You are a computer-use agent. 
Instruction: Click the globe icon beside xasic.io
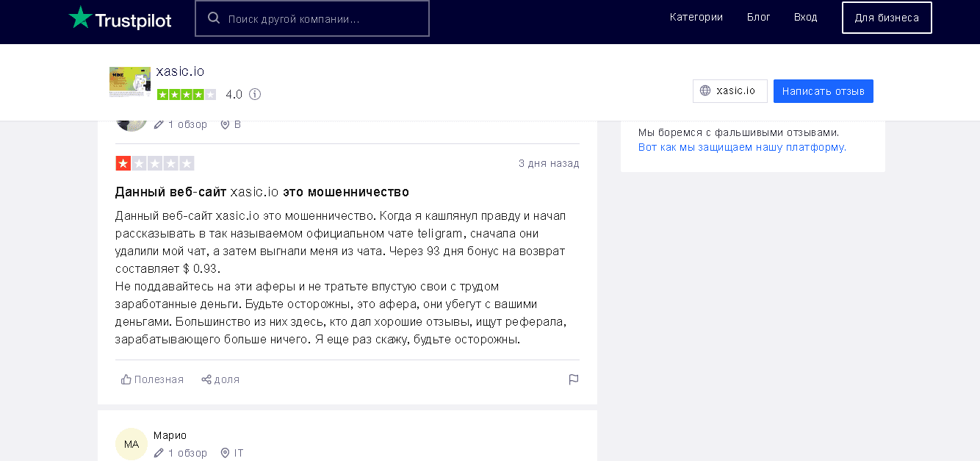click(x=705, y=91)
